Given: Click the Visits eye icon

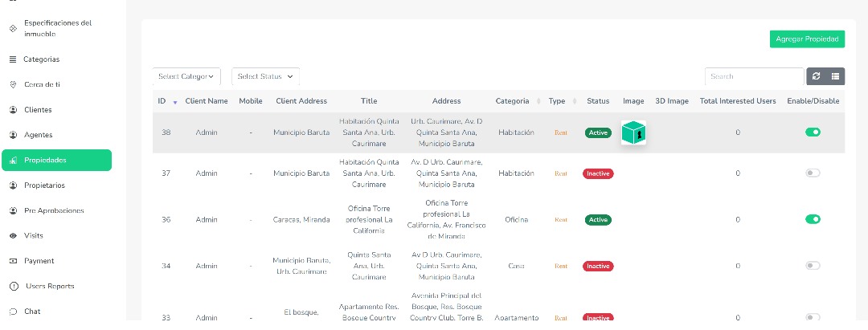Looking at the screenshot, I should pos(13,236).
